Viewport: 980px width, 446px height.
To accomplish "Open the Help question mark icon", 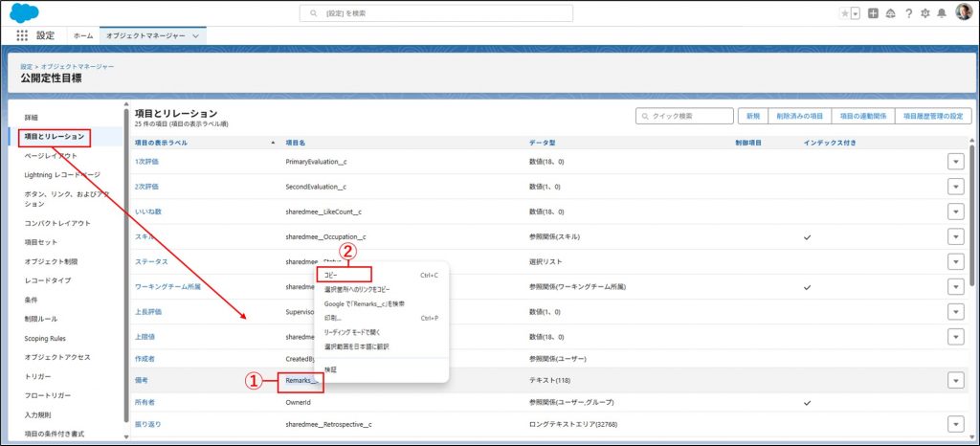I will (x=908, y=13).
